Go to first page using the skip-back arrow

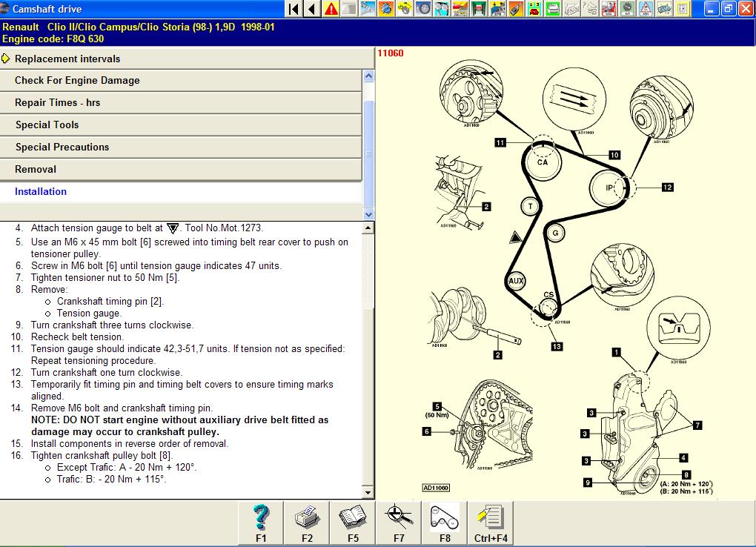(294, 9)
